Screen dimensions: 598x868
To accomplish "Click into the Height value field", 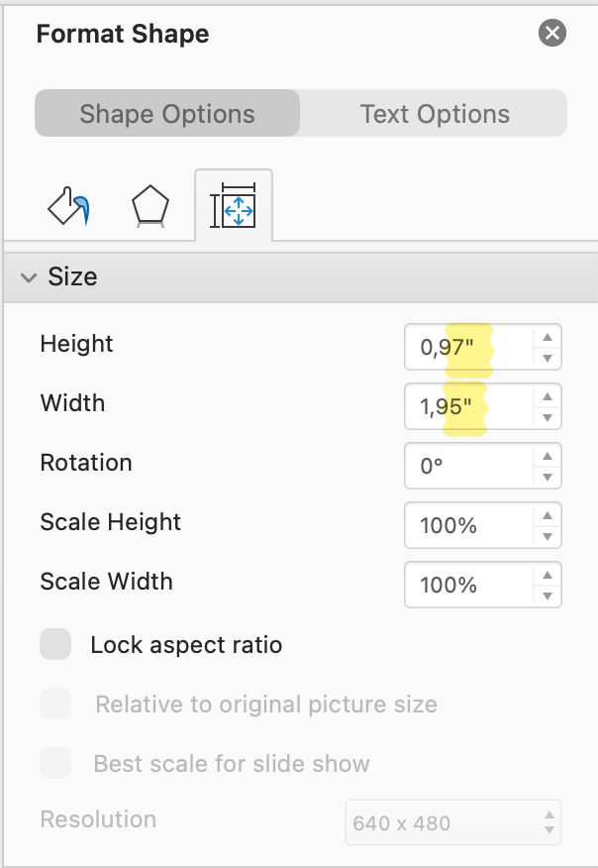I will (469, 347).
